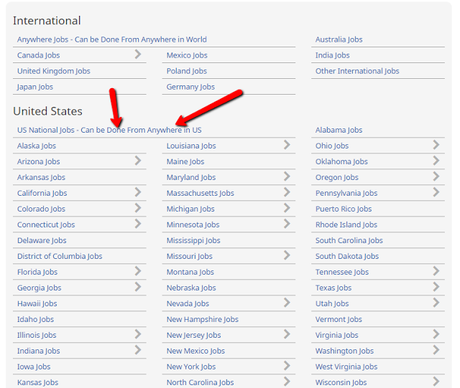Expand the Arizona Jobs chevron arrow

[x=138, y=161]
